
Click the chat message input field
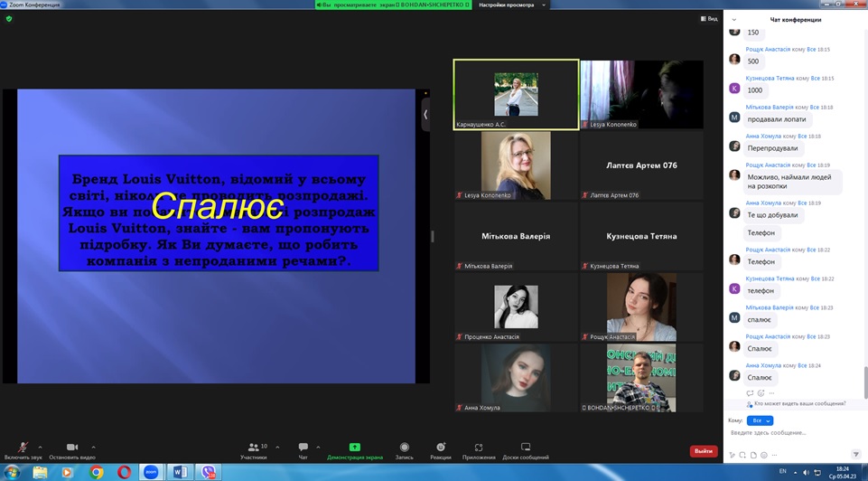(795, 433)
